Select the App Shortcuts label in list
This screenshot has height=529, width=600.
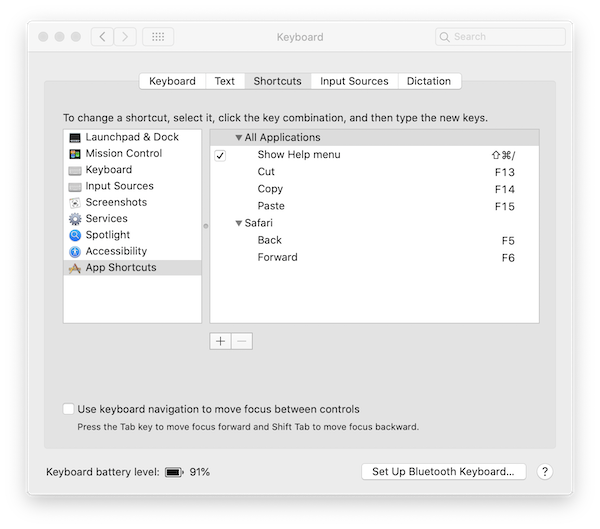(x=121, y=268)
